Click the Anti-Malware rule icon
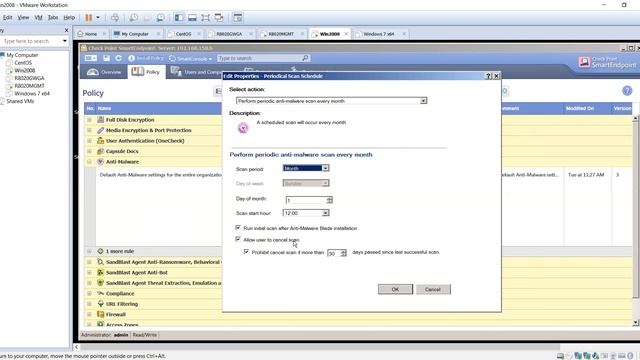This screenshot has height=360, width=640. (x=100, y=162)
